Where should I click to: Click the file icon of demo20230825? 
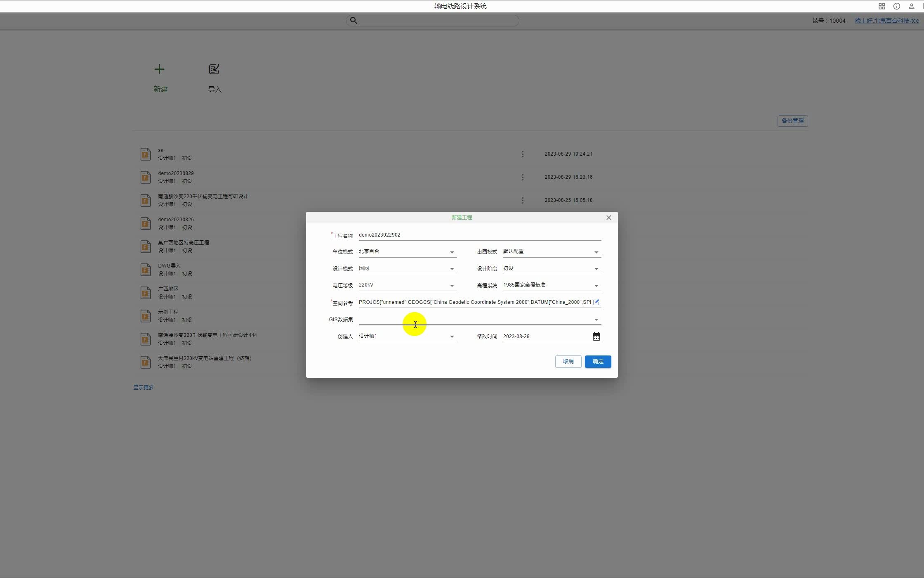[145, 223]
